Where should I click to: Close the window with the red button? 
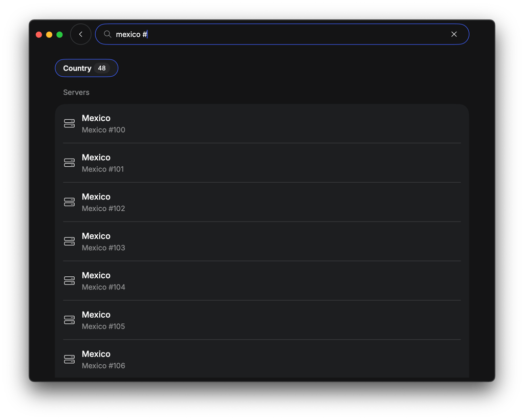point(39,34)
